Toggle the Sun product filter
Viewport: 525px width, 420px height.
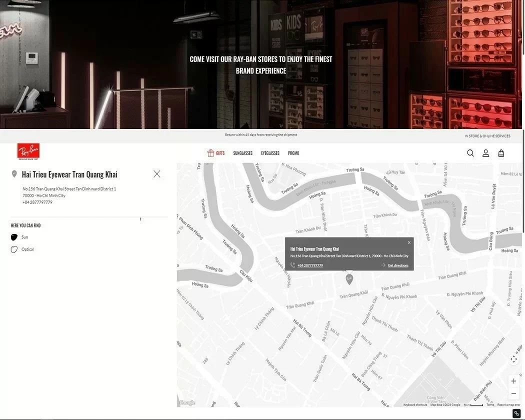click(13, 237)
